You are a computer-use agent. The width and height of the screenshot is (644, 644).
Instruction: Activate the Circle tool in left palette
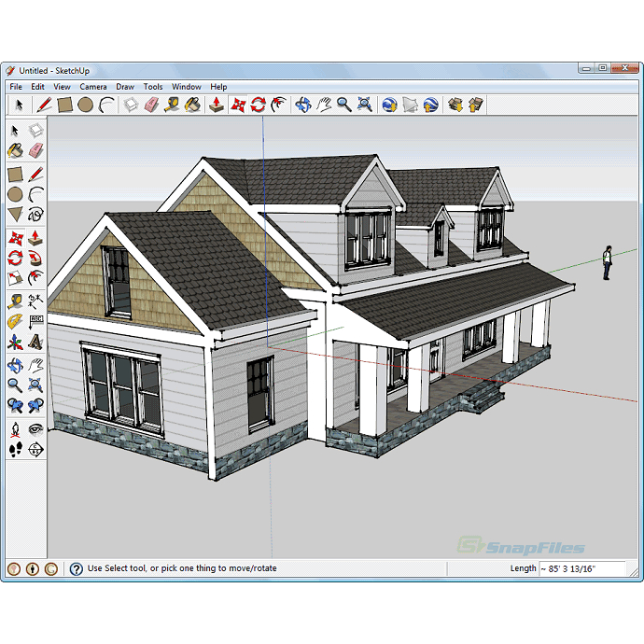click(x=15, y=194)
